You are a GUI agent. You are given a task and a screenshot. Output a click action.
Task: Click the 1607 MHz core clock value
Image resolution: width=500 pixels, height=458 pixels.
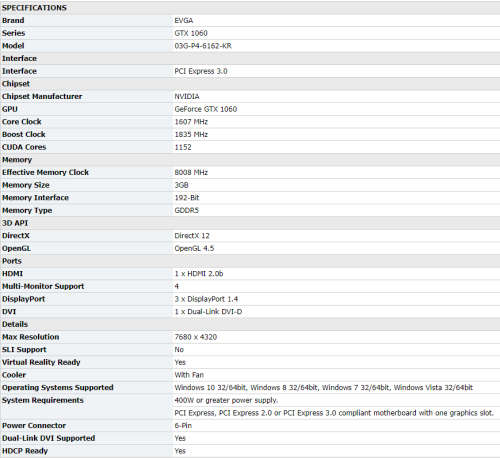191,122
